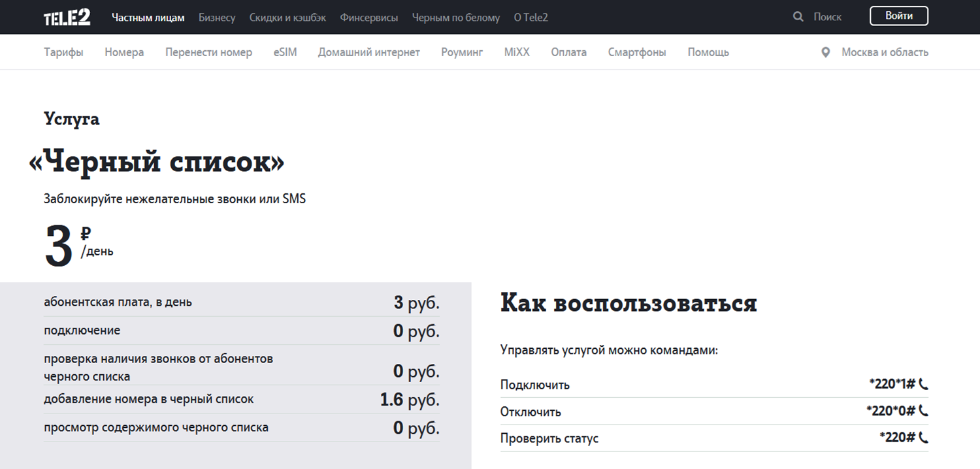Open Домашний интернет section
The image size is (980, 469).
[369, 52]
